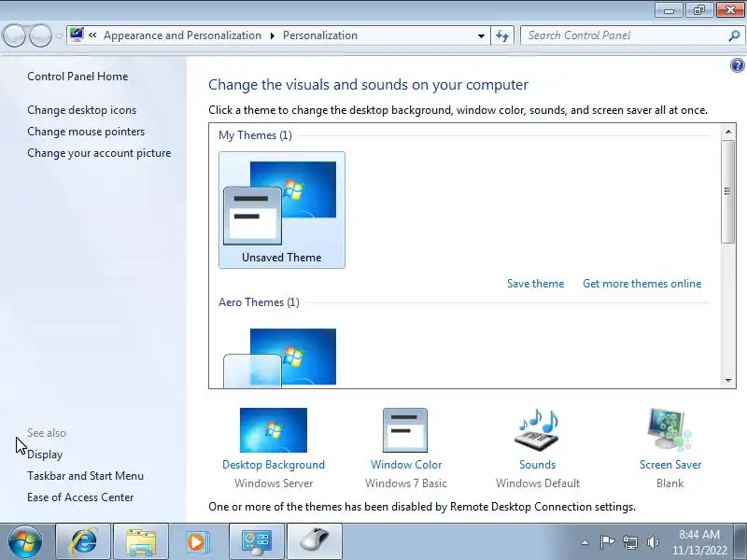Screen dimensions: 747x560
Task: Go to Control Panel Home
Action: [78, 77]
